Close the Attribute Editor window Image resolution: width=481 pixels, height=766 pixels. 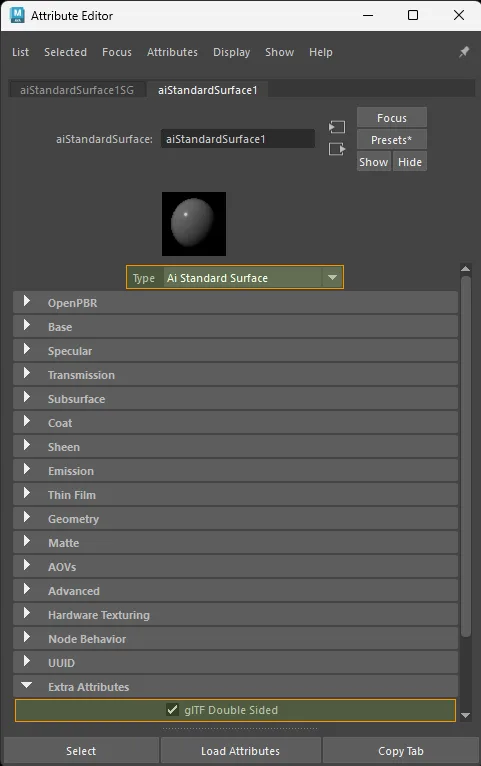(459, 15)
